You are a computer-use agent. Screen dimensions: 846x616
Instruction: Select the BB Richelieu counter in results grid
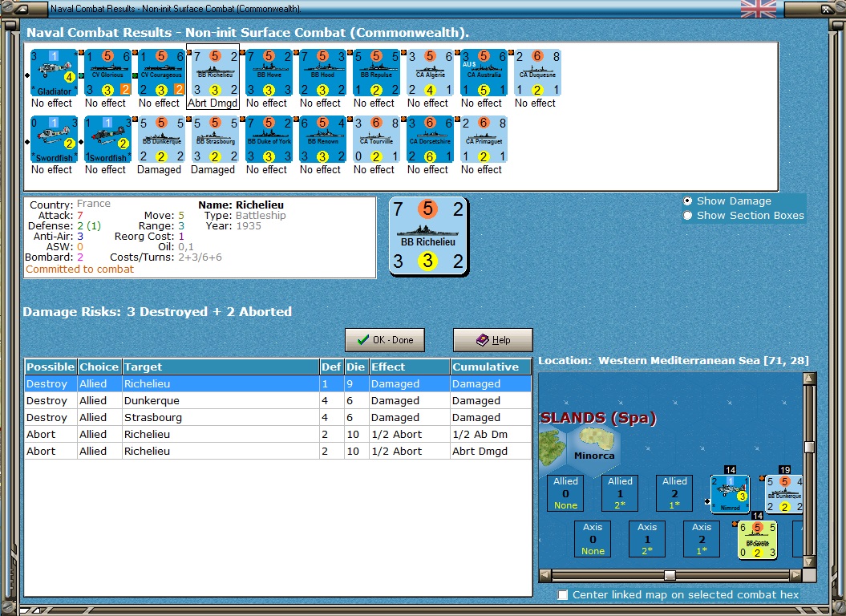click(x=215, y=73)
